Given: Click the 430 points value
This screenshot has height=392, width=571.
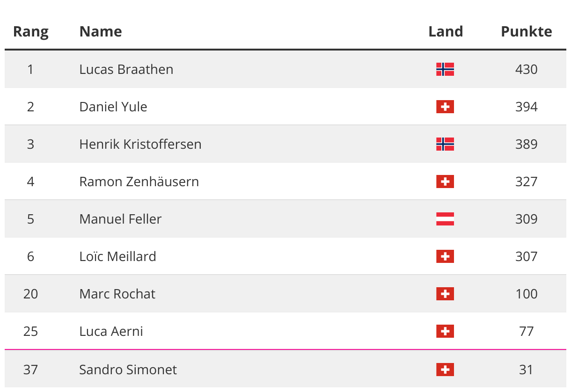Looking at the screenshot, I should [x=527, y=69].
